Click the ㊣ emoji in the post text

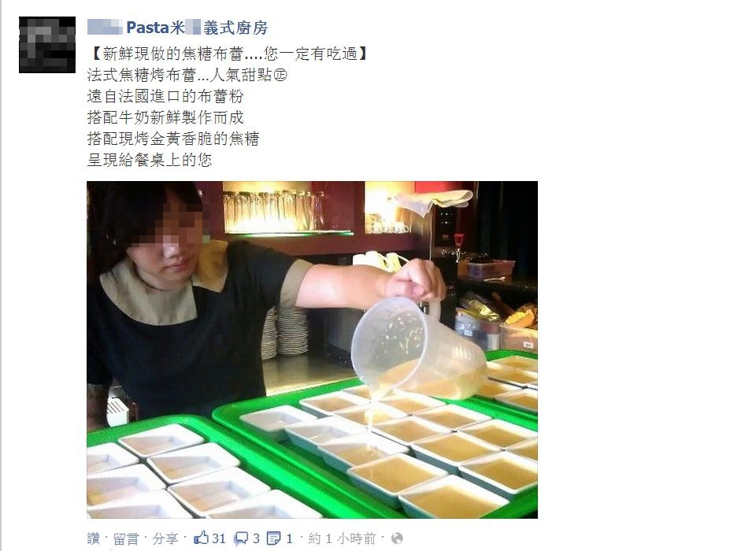(x=280, y=76)
